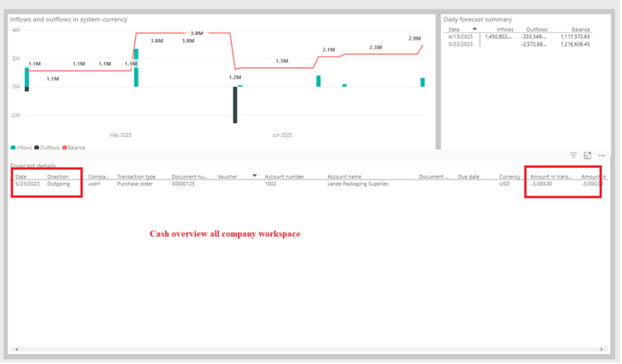Screen dimensions: 622x364
Task: Sort by the Compa... column header
Action: click(x=99, y=176)
